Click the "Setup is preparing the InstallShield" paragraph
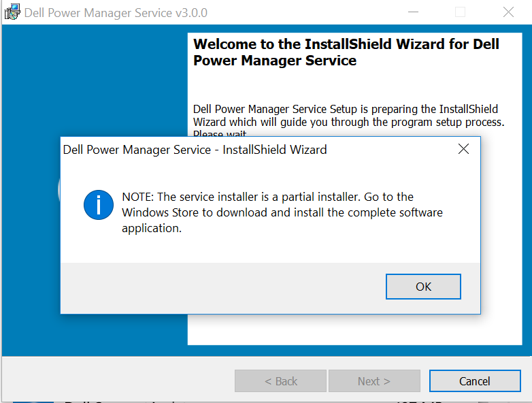The image size is (532, 403). point(349,120)
